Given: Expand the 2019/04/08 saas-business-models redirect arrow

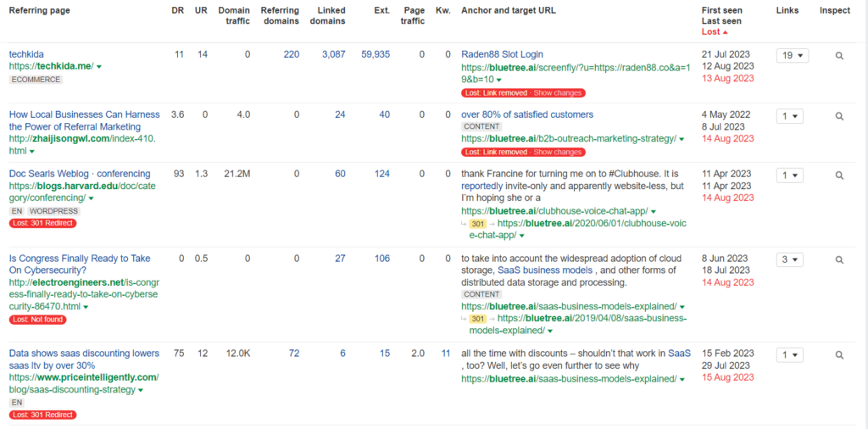Looking at the screenshot, I should point(550,331).
